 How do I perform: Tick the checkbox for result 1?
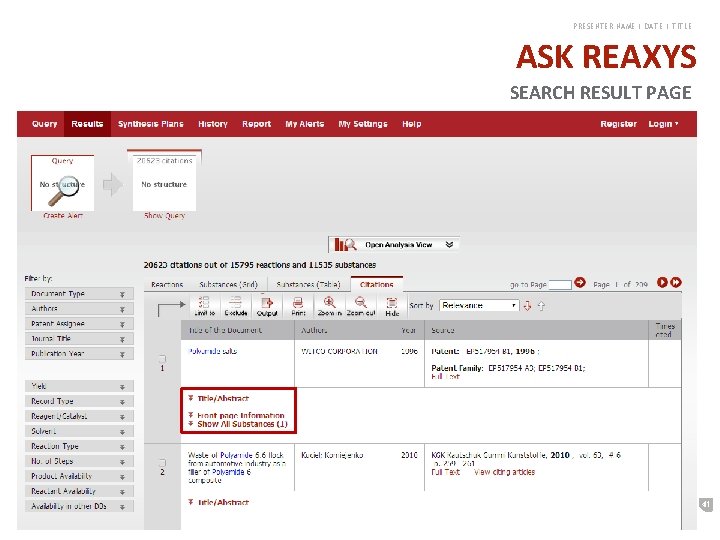coord(162,358)
